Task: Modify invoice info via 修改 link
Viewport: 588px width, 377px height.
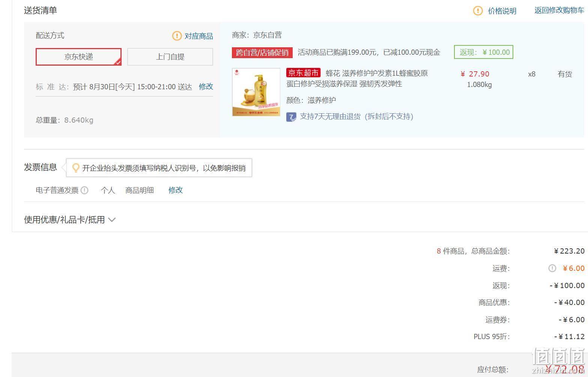Action: (176, 190)
